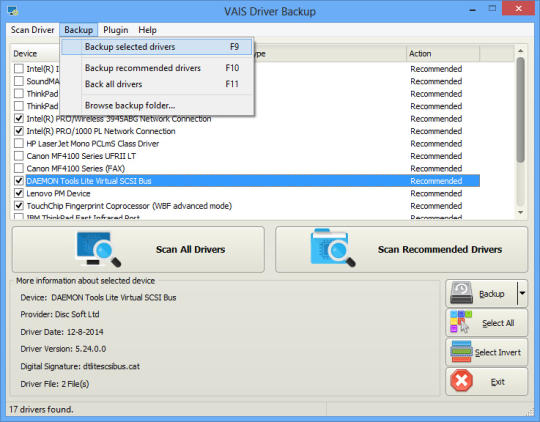Viewport: 540px width, 422px height.
Task: Click the Digital Signature: dtlitescsibus.cat line
Action: point(80,366)
